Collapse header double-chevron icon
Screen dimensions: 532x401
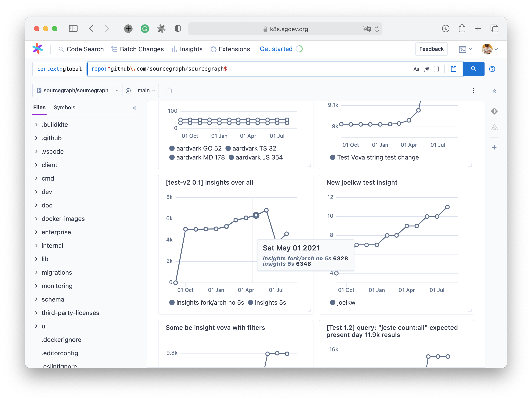point(494,91)
